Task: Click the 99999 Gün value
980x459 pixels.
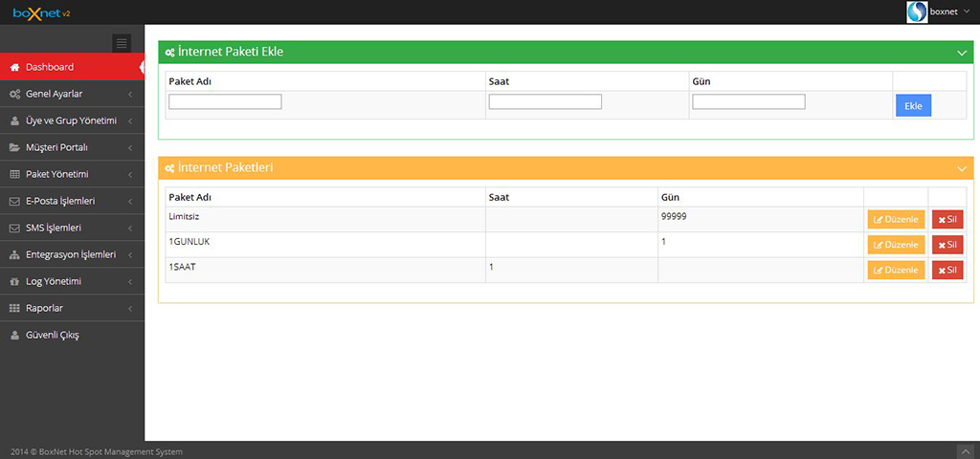Action: (674, 215)
